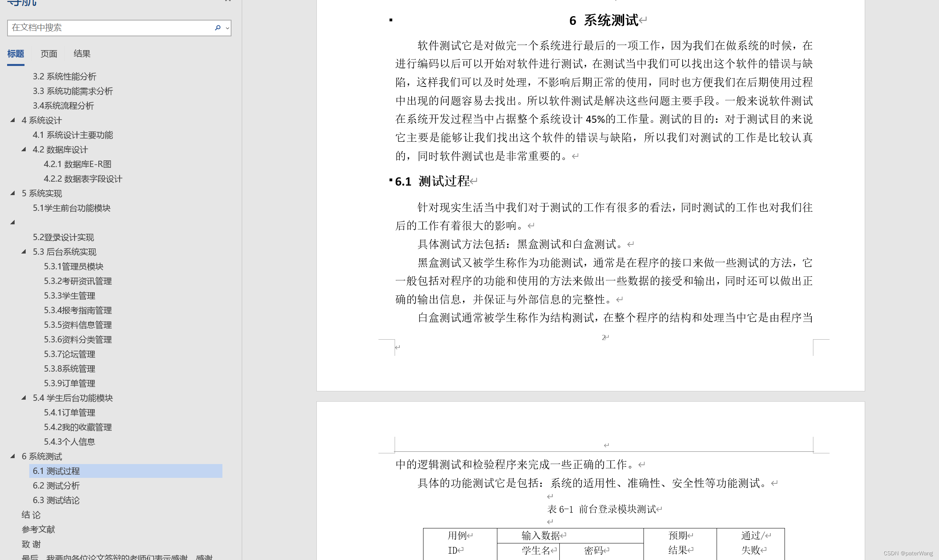Go to 参考文献 heading

pyautogui.click(x=38, y=529)
